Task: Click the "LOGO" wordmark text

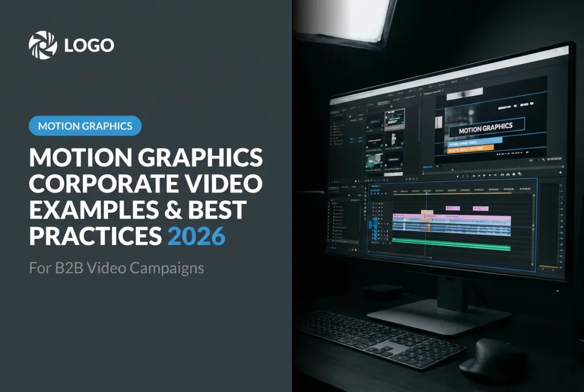Action: [x=89, y=45]
